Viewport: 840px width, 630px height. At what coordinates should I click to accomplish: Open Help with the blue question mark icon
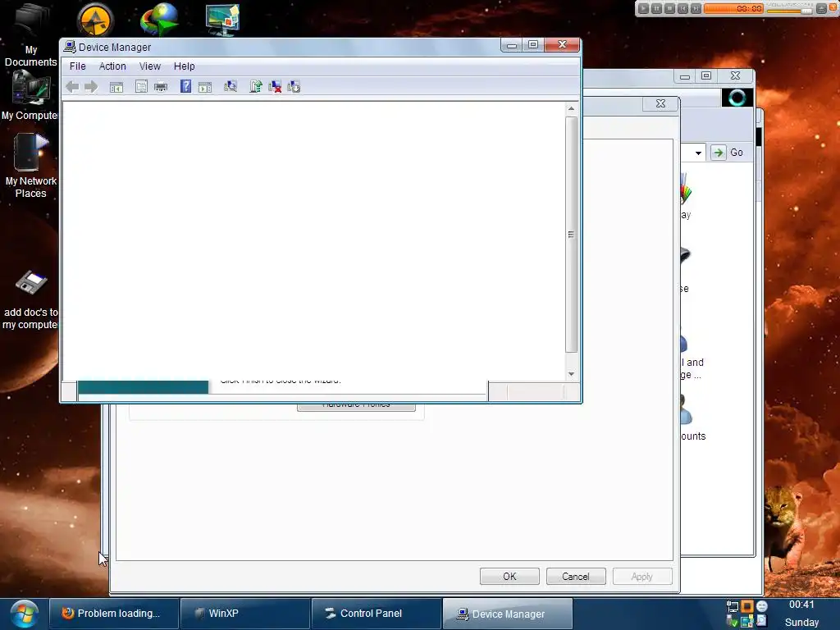click(x=185, y=86)
